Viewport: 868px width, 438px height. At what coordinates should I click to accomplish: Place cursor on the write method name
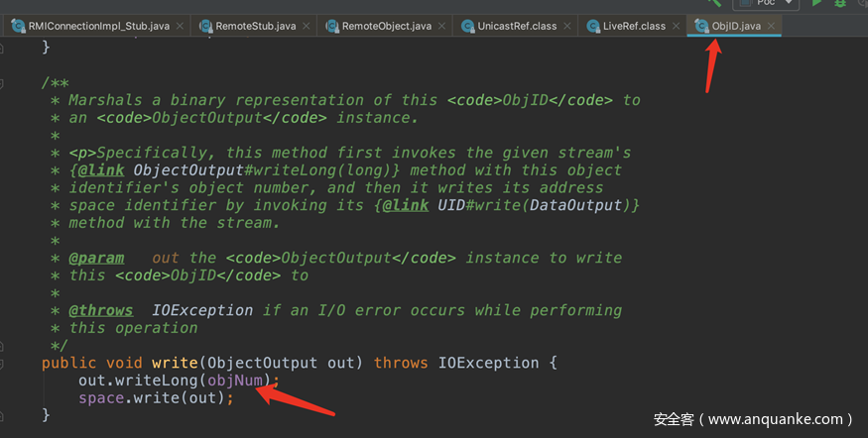(173, 364)
